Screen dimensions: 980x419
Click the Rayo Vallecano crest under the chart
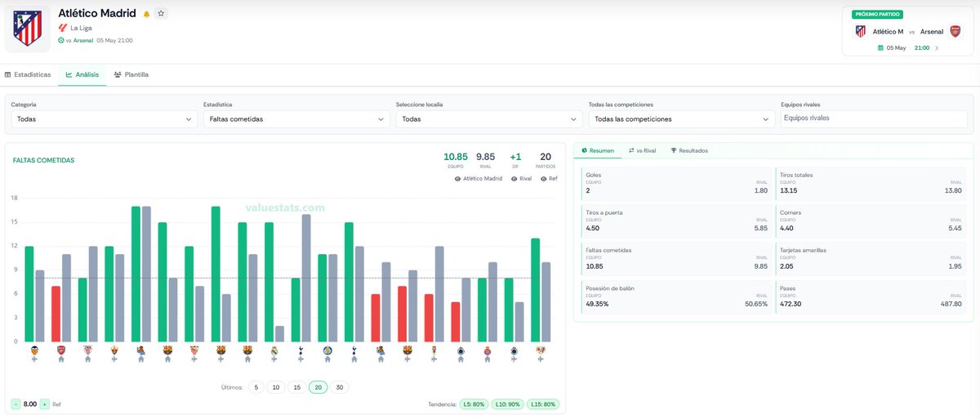point(541,350)
